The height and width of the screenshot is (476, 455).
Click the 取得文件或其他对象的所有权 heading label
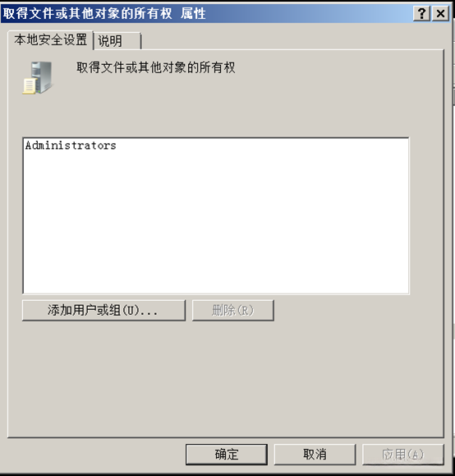pos(156,67)
